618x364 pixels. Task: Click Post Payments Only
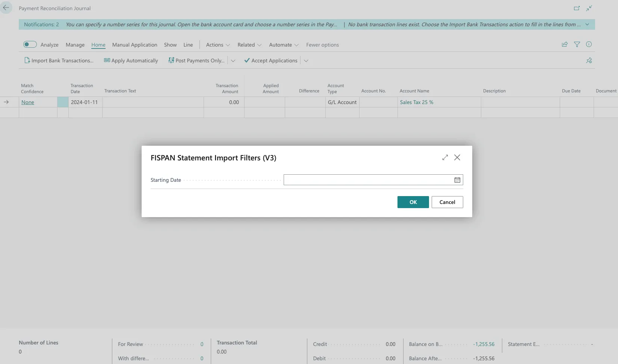pyautogui.click(x=196, y=60)
